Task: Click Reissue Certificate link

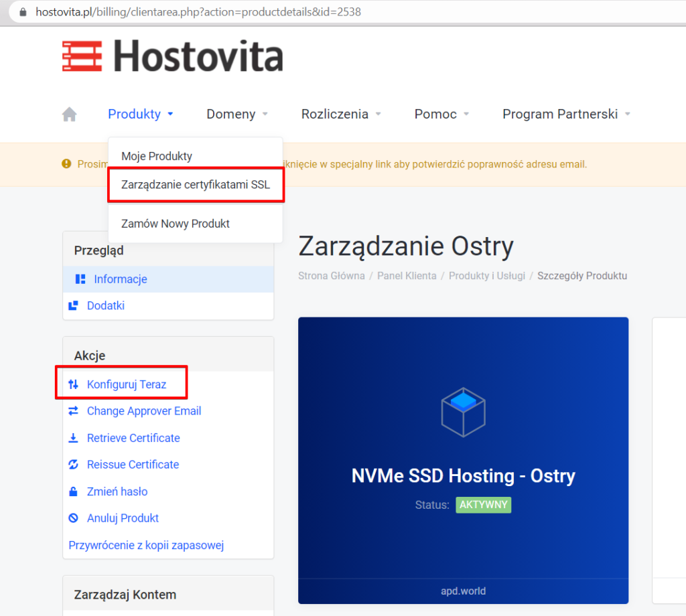Action: click(133, 464)
